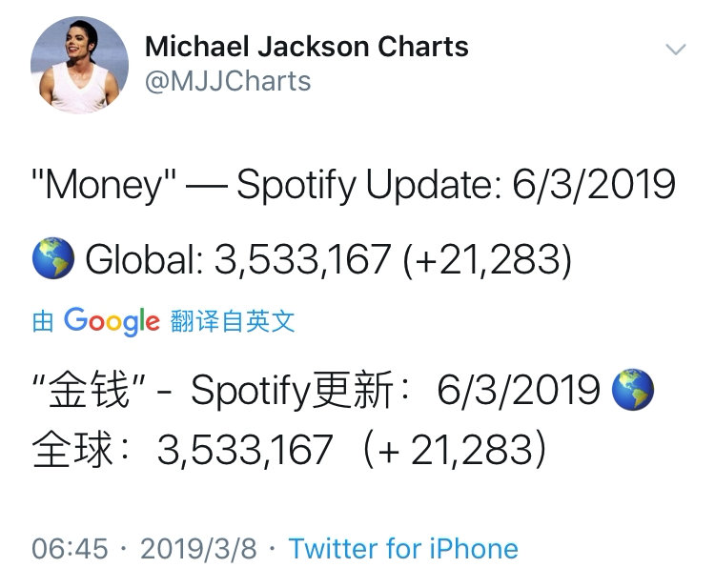Tap the Google logo in translation notice
The image size is (715, 588).
click(112, 321)
